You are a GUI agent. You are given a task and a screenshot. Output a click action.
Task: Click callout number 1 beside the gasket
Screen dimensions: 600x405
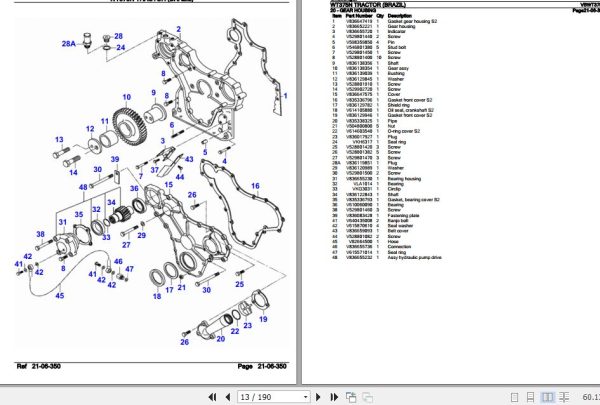click(x=285, y=96)
